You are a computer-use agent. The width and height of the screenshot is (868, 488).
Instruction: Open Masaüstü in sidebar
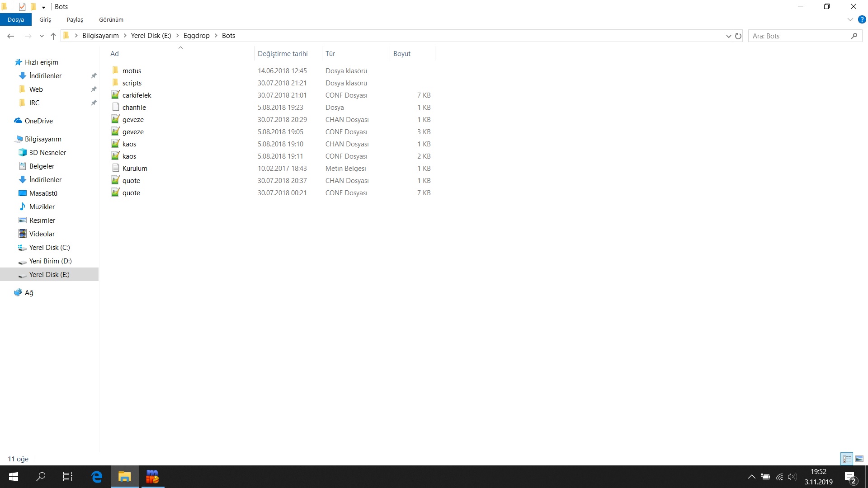43,193
